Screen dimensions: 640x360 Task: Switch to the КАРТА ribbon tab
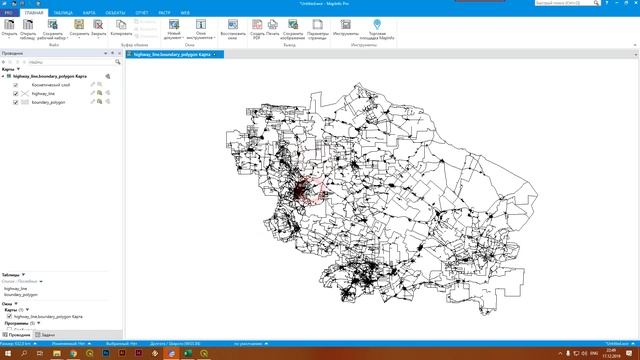89,13
